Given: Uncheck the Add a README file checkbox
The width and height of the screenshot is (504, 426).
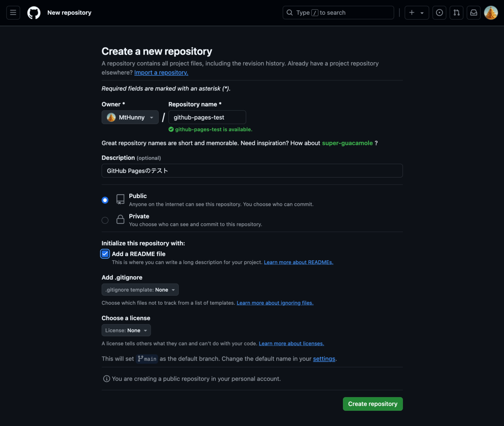Looking at the screenshot, I should click(105, 254).
